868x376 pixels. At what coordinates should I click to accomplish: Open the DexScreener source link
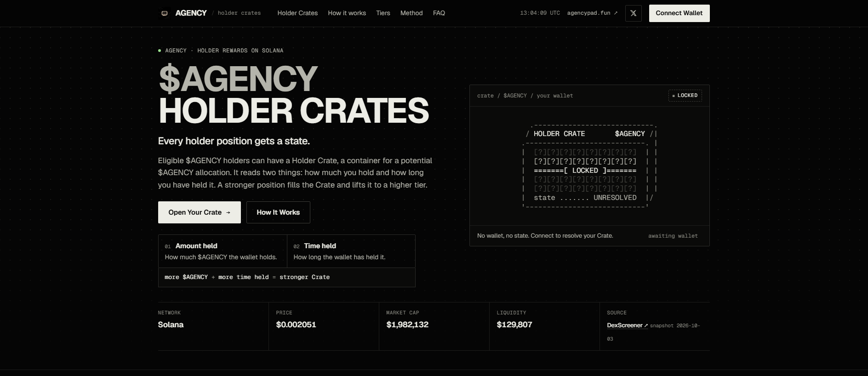[x=627, y=325]
